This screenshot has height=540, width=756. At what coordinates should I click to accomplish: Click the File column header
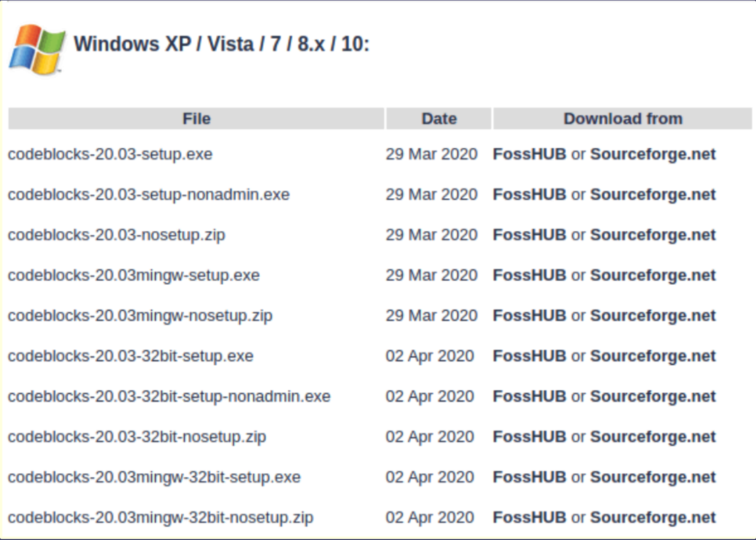(x=197, y=119)
